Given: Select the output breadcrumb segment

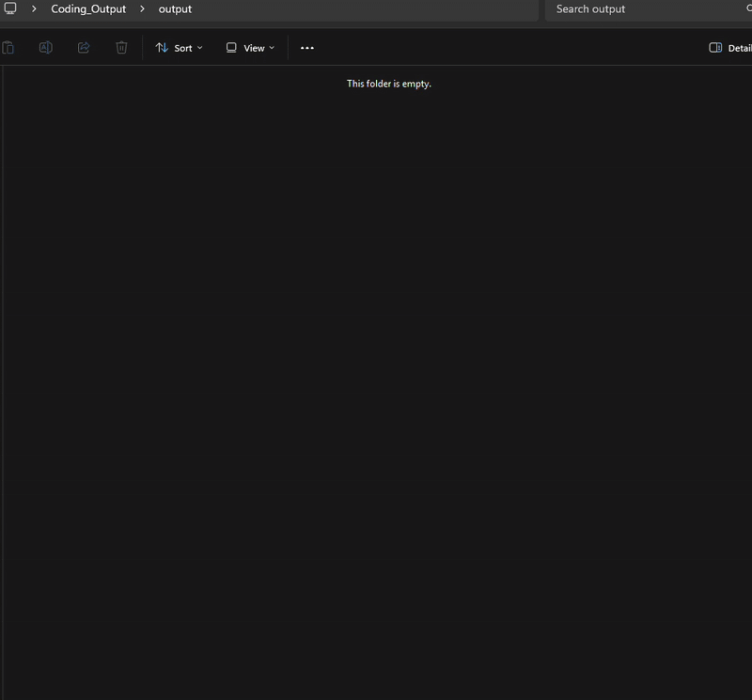Looking at the screenshot, I should point(175,9).
